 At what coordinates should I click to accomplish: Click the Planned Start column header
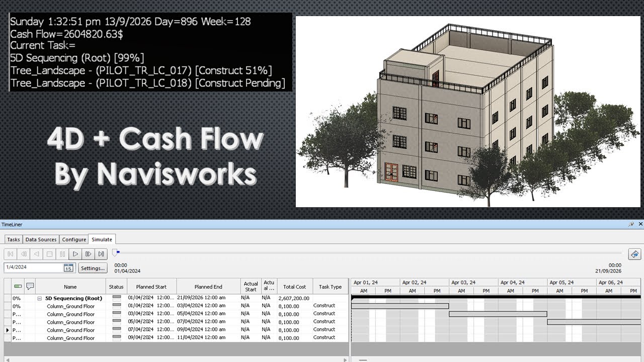coord(151,287)
